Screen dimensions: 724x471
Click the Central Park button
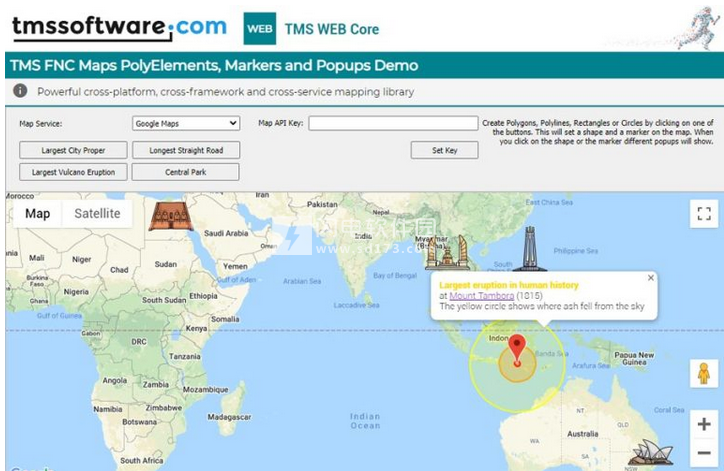pos(186,172)
